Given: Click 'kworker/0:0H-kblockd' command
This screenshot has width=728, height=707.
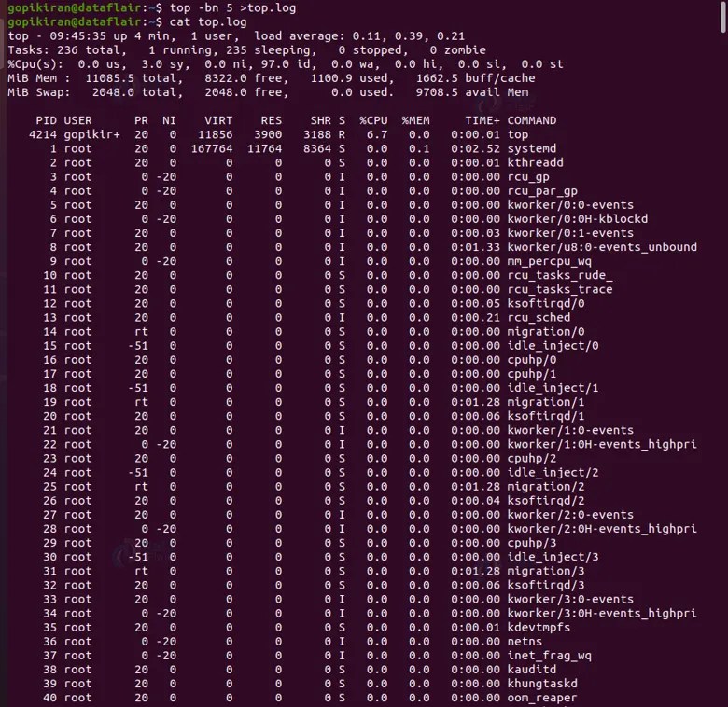Looking at the screenshot, I should 577,219.
